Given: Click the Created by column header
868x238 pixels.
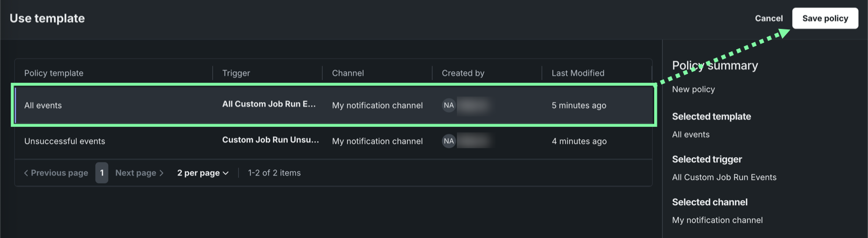Looking at the screenshot, I should click(x=463, y=73).
